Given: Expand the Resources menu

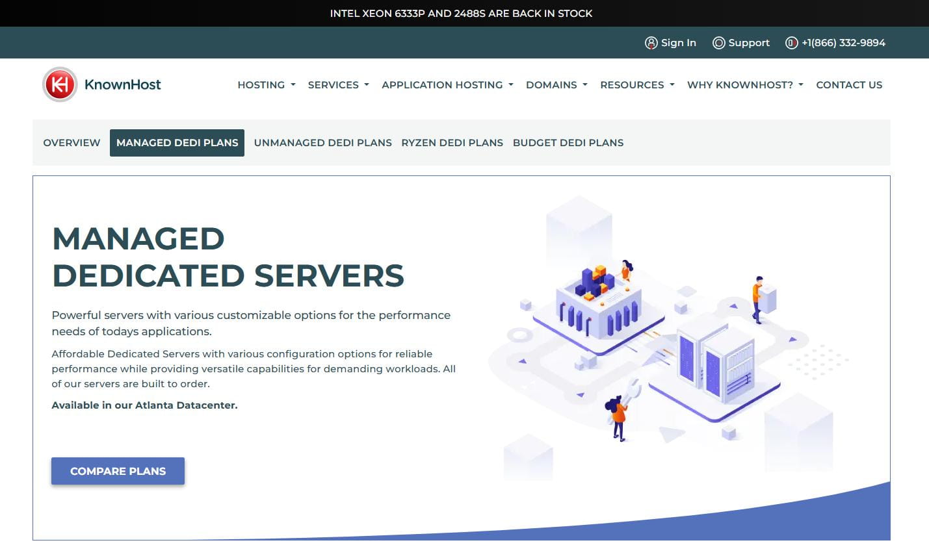Looking at the screenshot, I should [637, 85].
